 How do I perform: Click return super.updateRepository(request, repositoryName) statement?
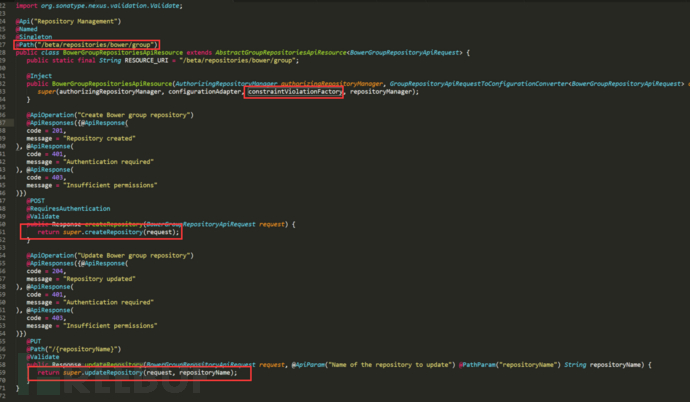coord(137,373)
